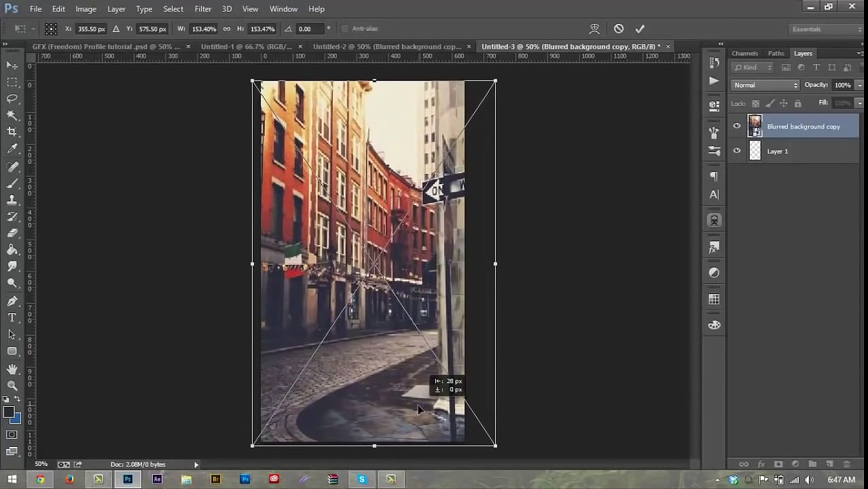This screenshot has height=489, width=868.
Task: Toggle lock position
Action: click(784, 103)
